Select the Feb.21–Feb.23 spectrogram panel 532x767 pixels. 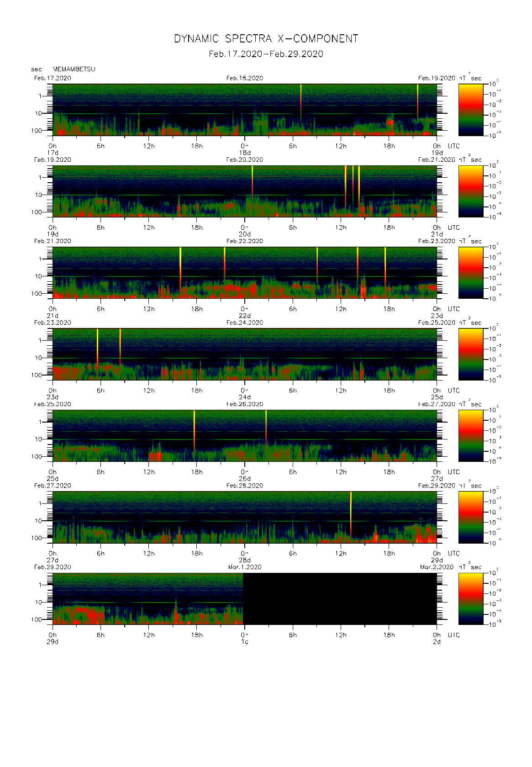[245, 273]
